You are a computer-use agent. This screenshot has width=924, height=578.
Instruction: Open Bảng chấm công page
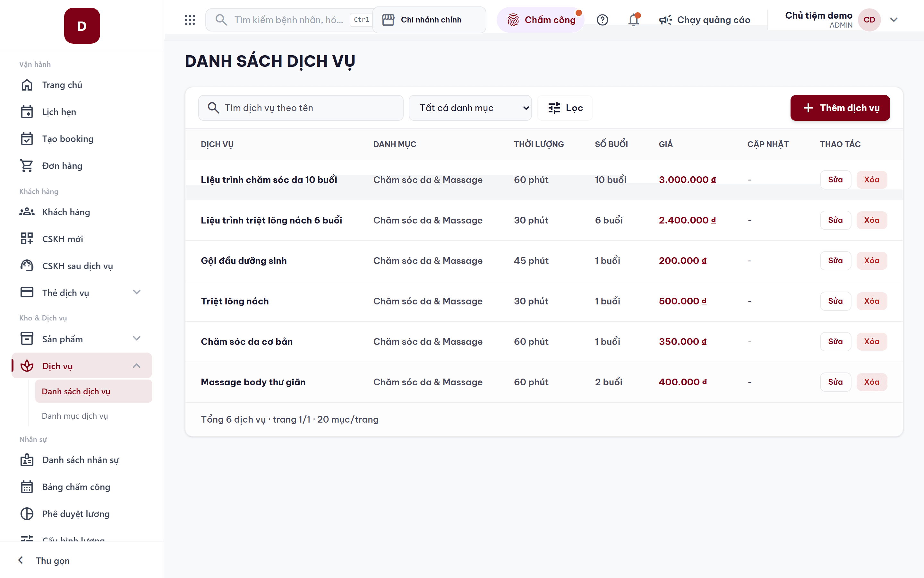pyautogui.click(x=82, y=487)
